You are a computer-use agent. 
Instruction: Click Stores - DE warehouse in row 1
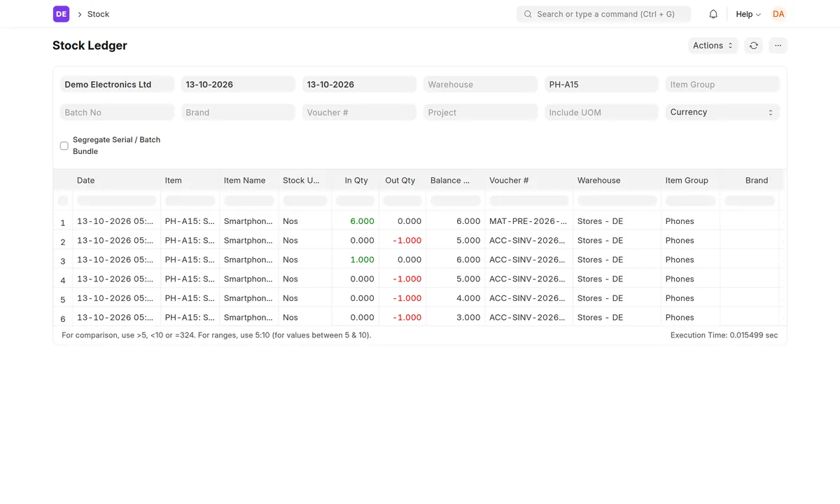617,221
